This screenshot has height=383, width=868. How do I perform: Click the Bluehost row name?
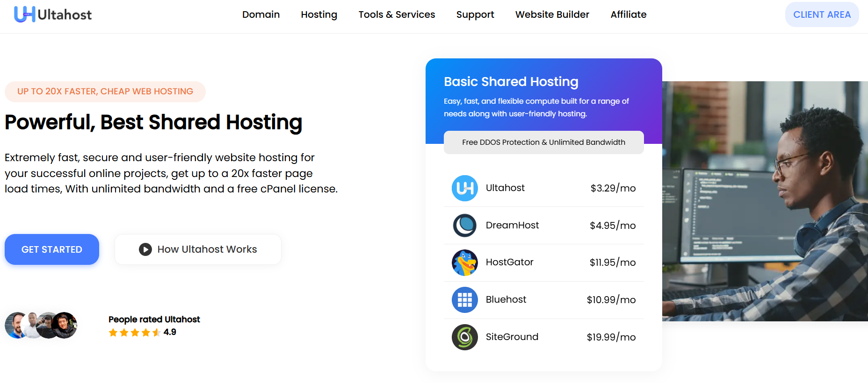506,299
